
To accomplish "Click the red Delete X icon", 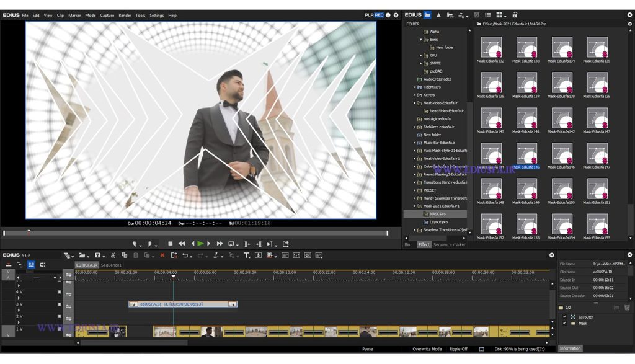I will (162, 255).
